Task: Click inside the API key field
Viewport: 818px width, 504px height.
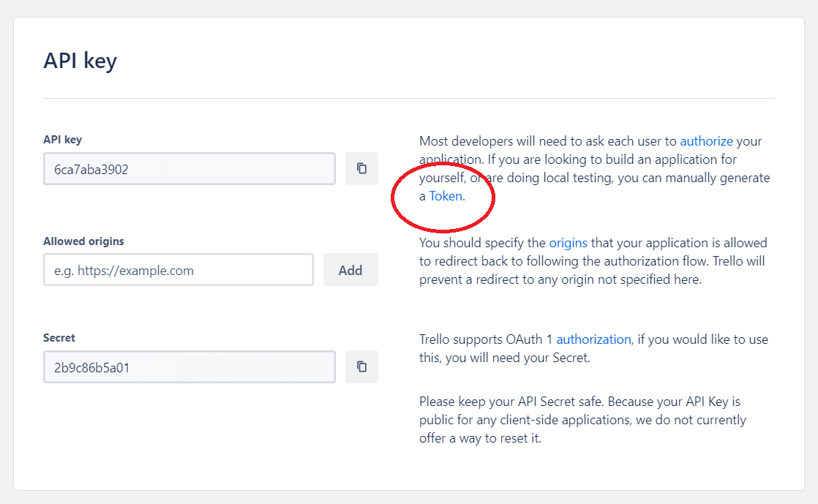Action: pos(189,169)
